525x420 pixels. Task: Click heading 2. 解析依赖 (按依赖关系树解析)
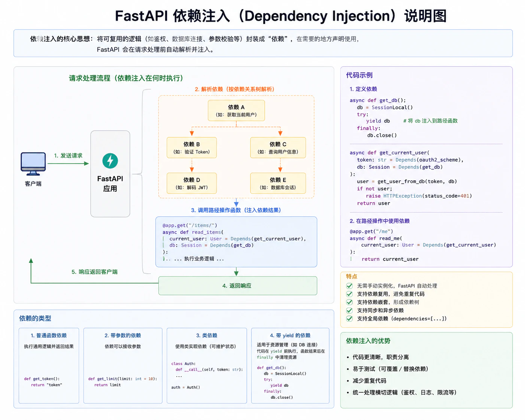coord(236,89)
